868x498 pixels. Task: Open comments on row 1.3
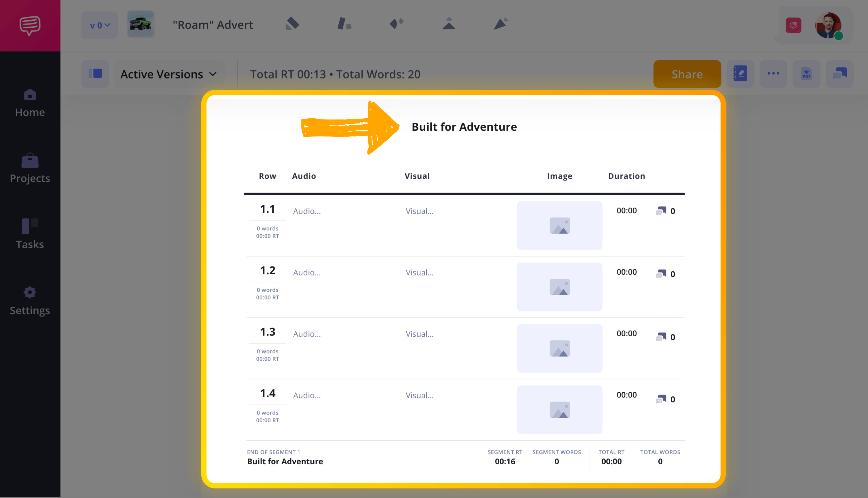pos(665,337)
